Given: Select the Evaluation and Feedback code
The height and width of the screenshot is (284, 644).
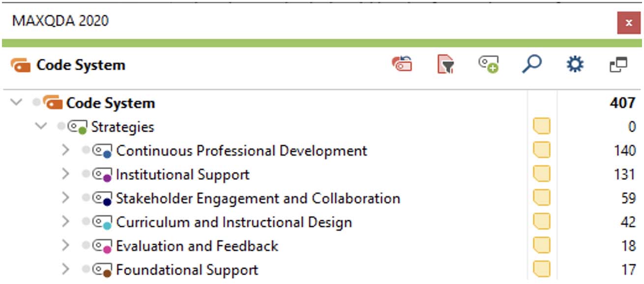Looking at the screenshot, I should click(x=197, y=246).
